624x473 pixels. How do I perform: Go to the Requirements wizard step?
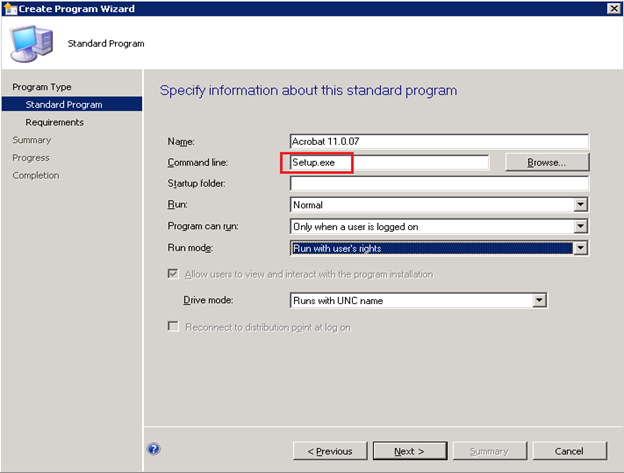[55, 122]
